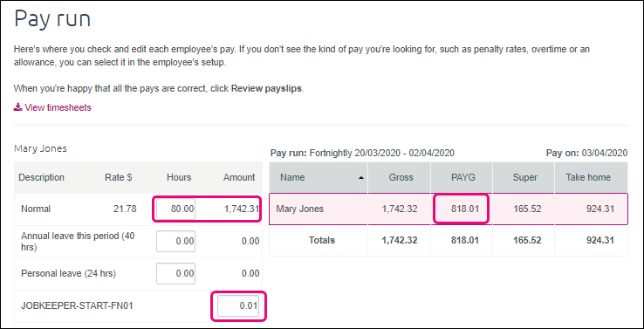This screenshot has height=329, width=644.
Task: Click the JOBKEEPER-START-FN01 amount field
Action: click(x=238, y=306)
